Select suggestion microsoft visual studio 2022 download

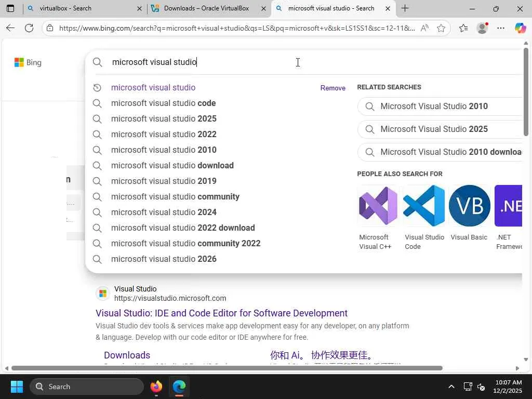click(x=183, y=228)
